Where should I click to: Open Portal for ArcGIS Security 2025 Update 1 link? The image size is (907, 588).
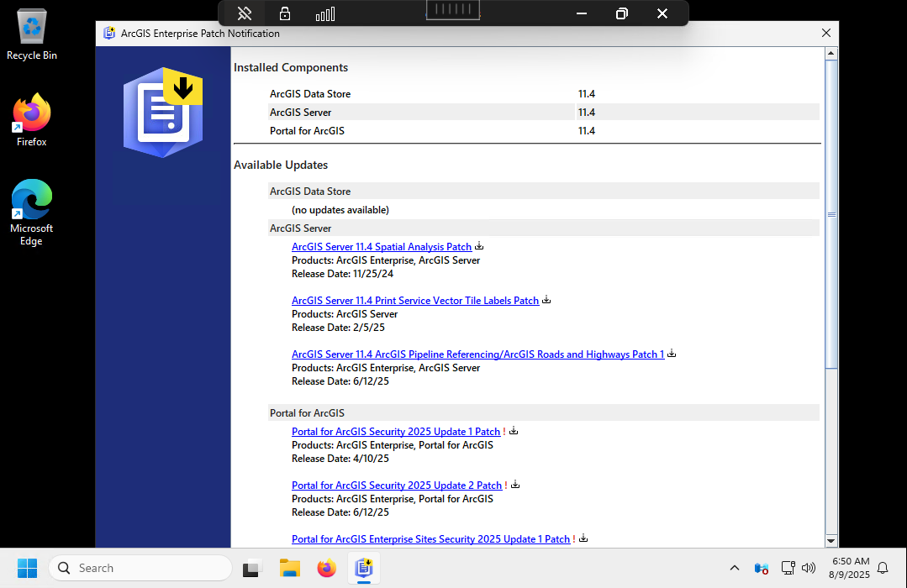(x=395, y=432)
